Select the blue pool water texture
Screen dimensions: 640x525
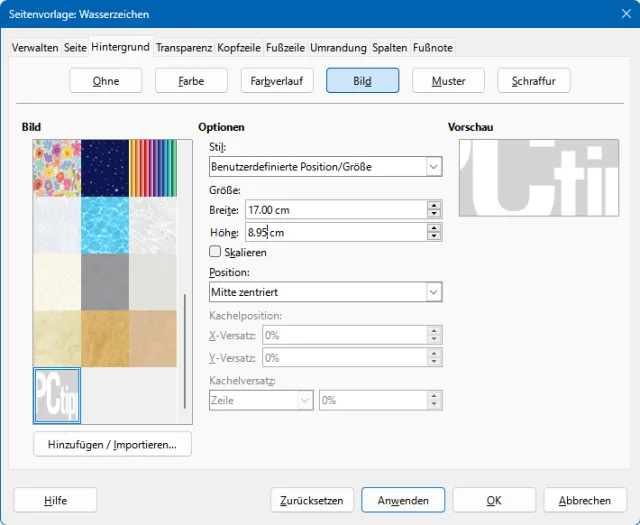click(x=105, y=225)
